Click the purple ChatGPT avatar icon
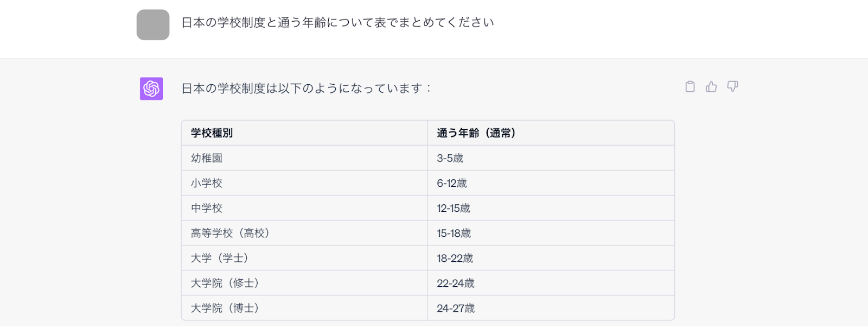Image resolution: width=868 pixels, height=327 pixels. (151, 89)
